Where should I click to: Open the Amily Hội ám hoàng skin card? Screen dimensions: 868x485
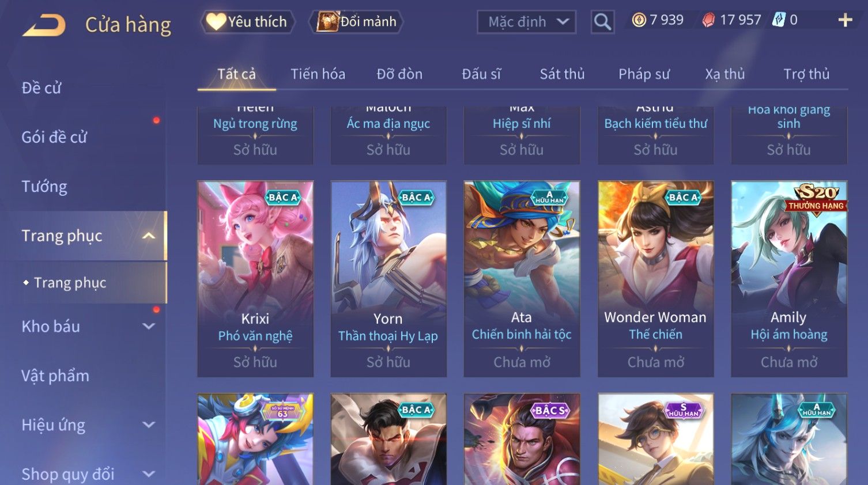[788, 279]
